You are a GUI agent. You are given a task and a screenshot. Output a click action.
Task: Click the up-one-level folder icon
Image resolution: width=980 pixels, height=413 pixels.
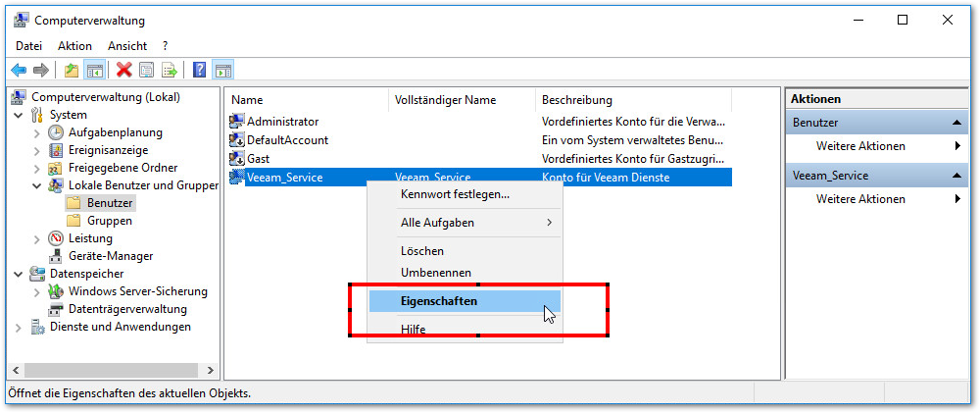[x=71, y=70]
